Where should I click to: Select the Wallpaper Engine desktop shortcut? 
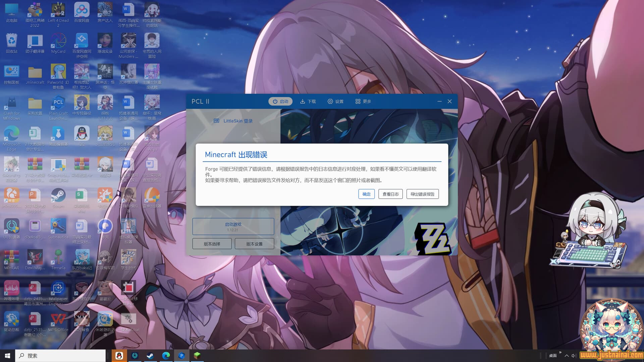point(58,293)
